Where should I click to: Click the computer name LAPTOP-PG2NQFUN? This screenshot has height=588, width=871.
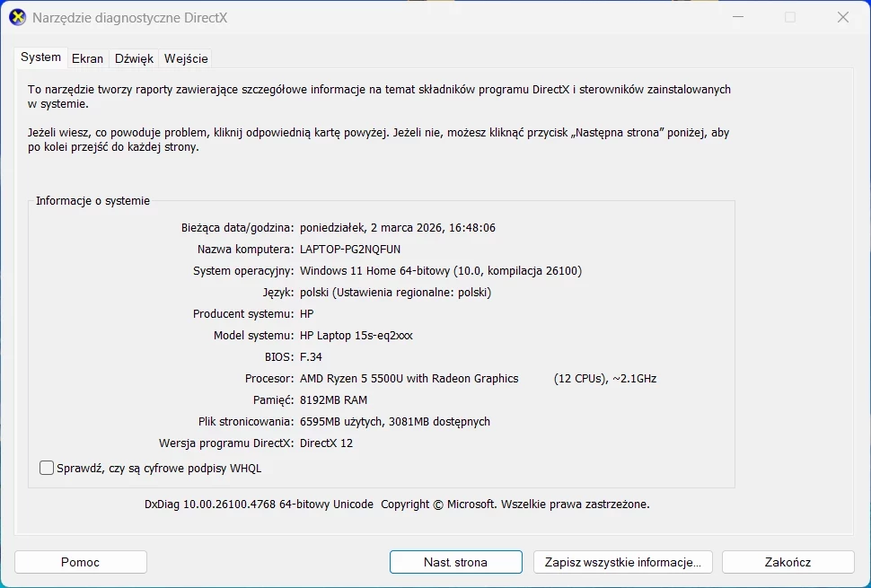[350, 249]
